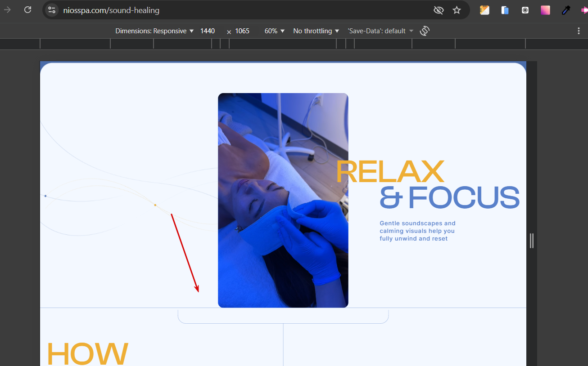
Task: Open device toolbar more options menu
Action: (x=579, y=31)
